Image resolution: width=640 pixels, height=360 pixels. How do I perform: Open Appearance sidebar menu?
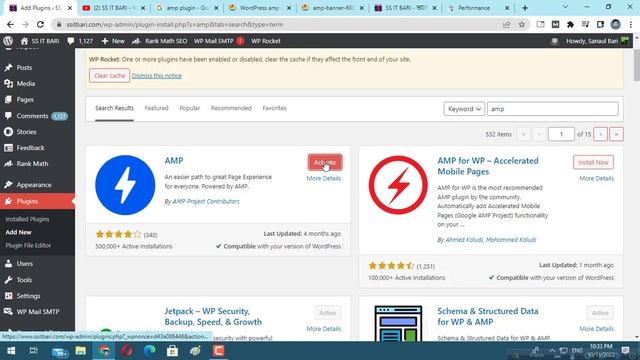[x=34, y=185]
